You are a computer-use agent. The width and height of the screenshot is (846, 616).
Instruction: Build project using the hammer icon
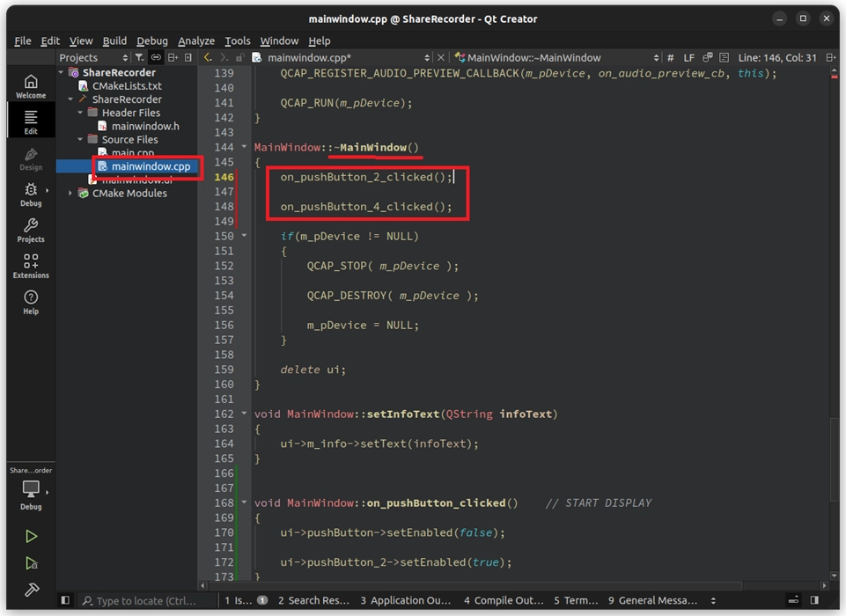pos(32,590)
